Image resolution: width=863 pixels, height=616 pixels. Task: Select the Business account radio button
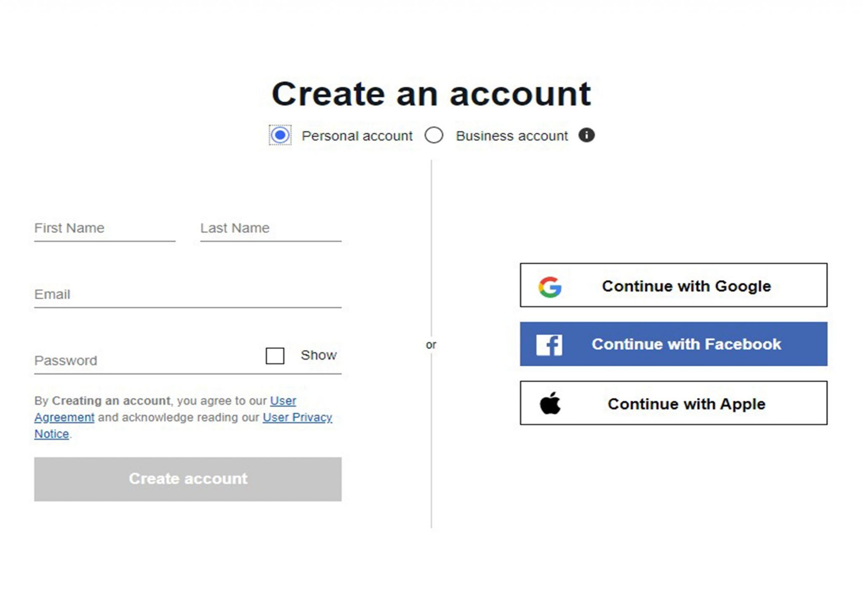435,135
